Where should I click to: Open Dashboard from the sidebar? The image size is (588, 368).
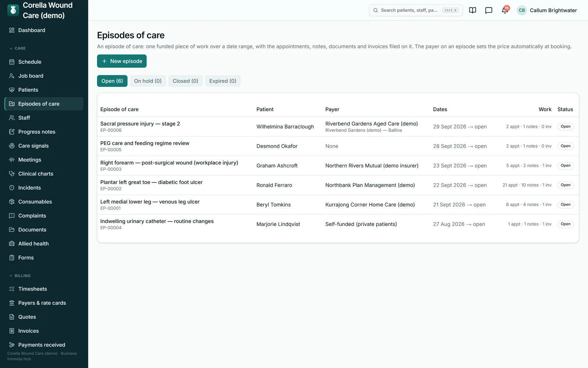point(44,30)
